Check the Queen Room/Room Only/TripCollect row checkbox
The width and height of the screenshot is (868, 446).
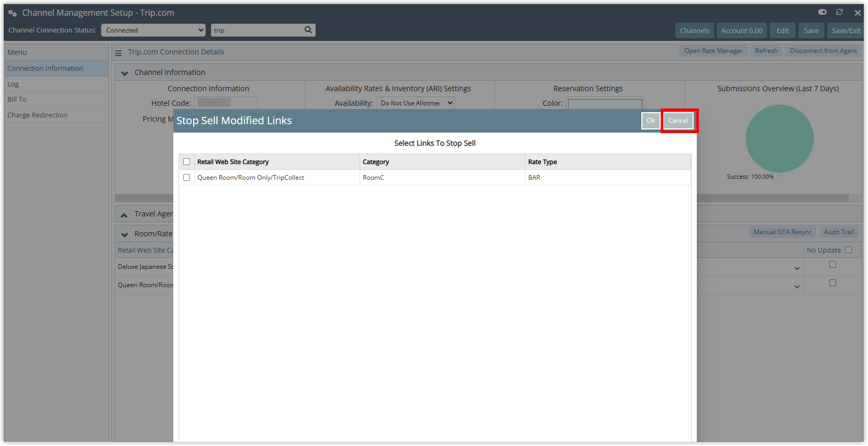pyautogui.click(x=186, y=178)
